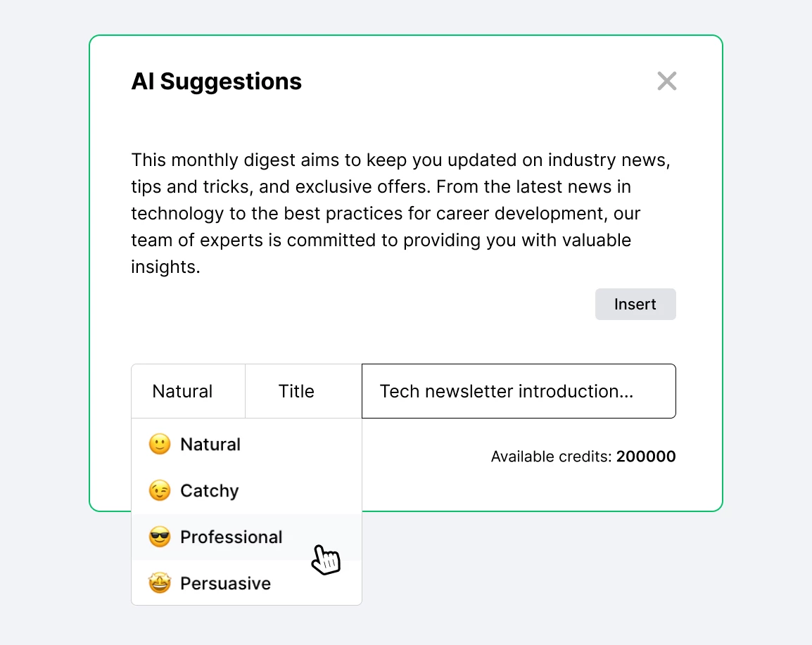
Task: Click the sunglasses emoji for Professional
Action: (x=160, y=537)
